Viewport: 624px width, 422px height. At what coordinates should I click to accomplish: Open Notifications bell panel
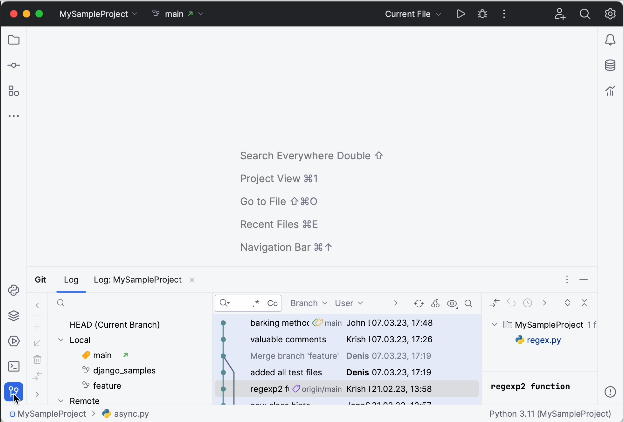tap(610, 40)
